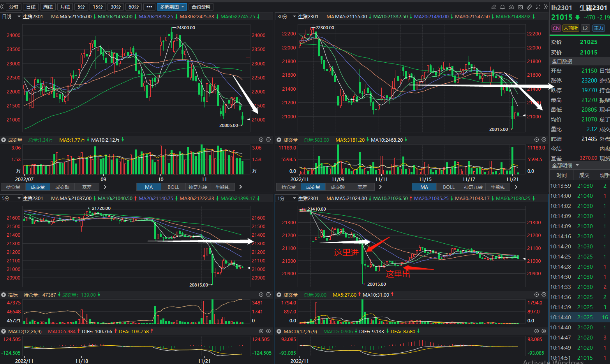Open settings for 1-minute chart MACD
Image resolution: width=610 pixels, height=364 pixels.
click(x=544, y=331)
